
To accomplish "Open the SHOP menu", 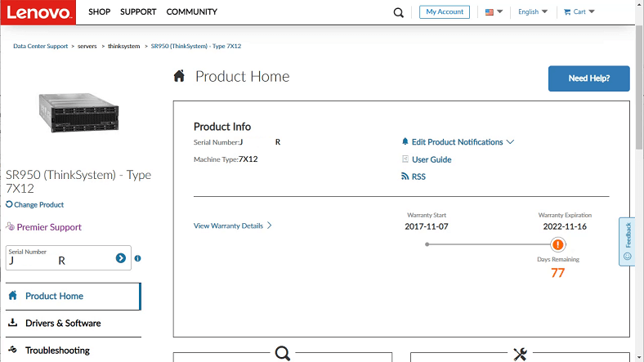I will 100,12.
